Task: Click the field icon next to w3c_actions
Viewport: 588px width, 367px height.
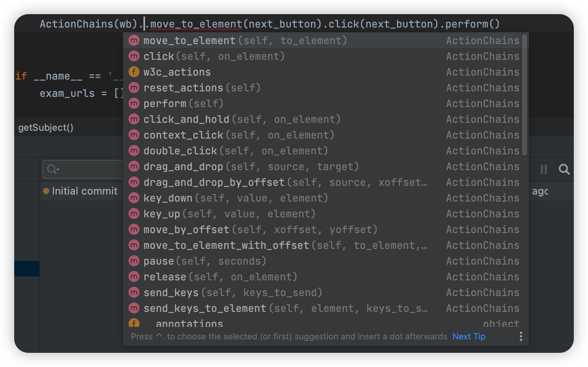Action: (134, 72)
